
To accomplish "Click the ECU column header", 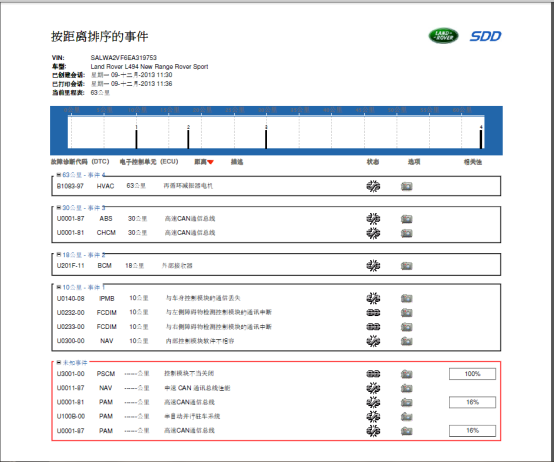I will [x=149, y=161].
